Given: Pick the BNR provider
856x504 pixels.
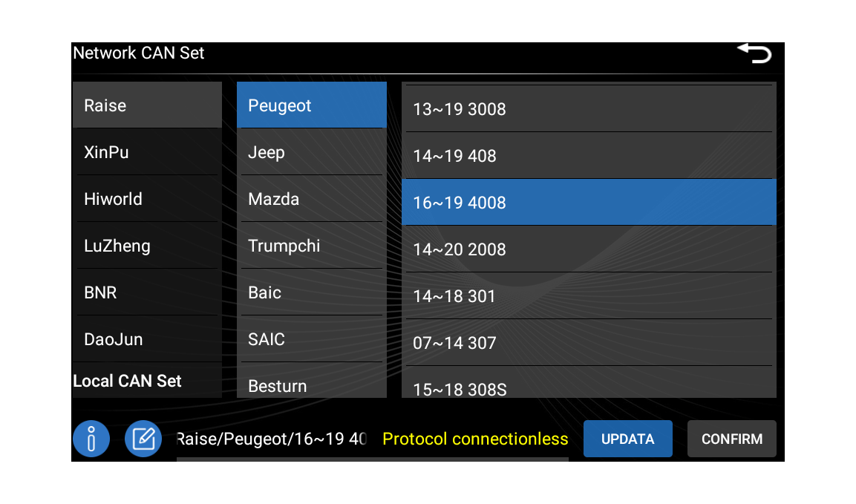Looking at the screenshot, I should (147, 292).
